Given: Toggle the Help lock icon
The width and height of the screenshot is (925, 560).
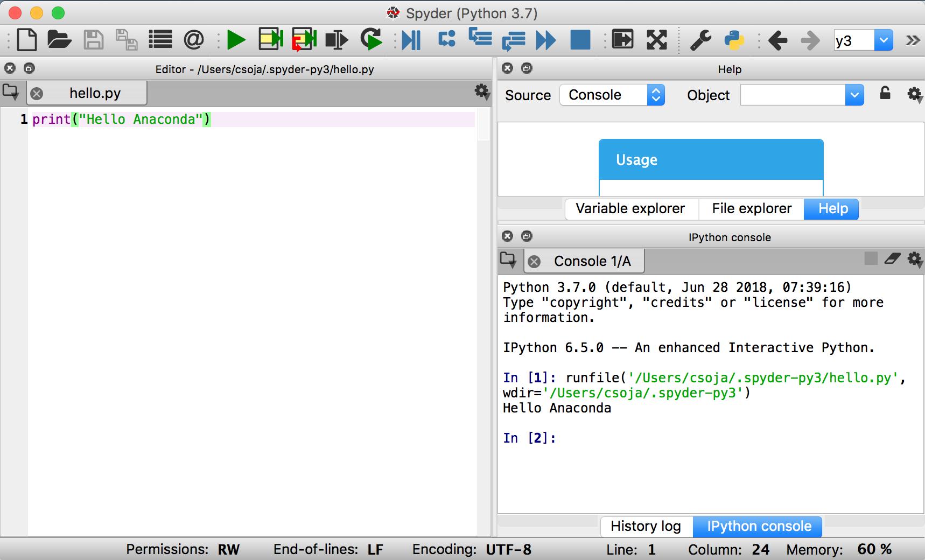Looking at the screenshot, I should coord(885,94).
